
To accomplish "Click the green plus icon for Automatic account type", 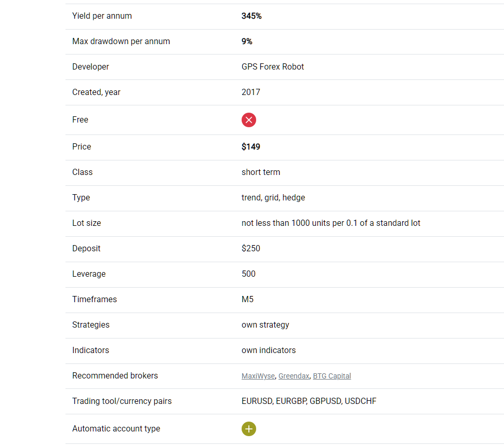I will (x=249, y=429).
